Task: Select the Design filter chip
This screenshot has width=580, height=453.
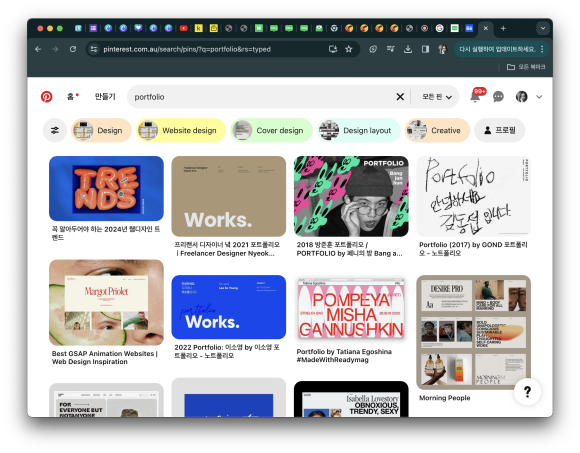Action: coord(101,130)
